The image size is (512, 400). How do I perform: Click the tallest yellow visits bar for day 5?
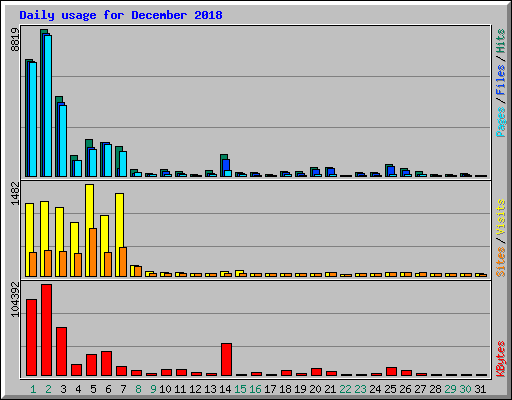pyautogui.click(x=88, y=230)
